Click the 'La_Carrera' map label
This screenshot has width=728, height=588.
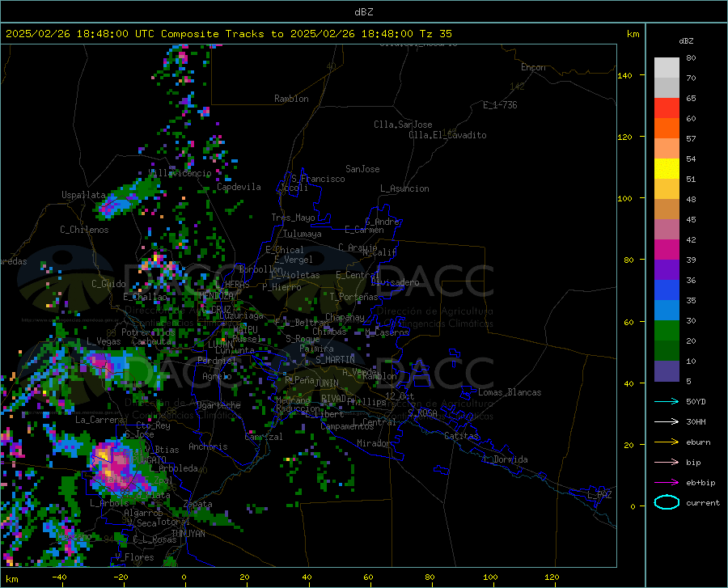click(x=99, y=420)
